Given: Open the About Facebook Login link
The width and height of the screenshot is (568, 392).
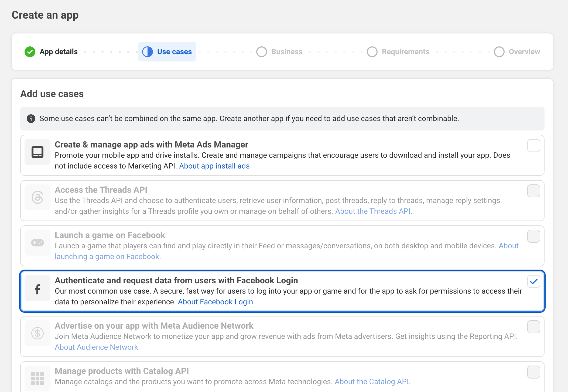Looking at the screenshot, I should coord(215,302).
